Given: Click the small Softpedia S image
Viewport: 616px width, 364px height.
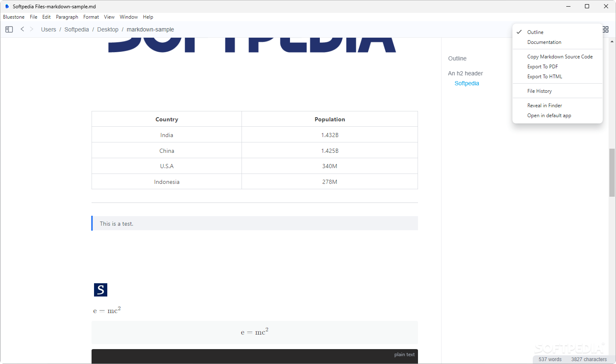Looking at the screenshot, I should [x=101, y=290].
